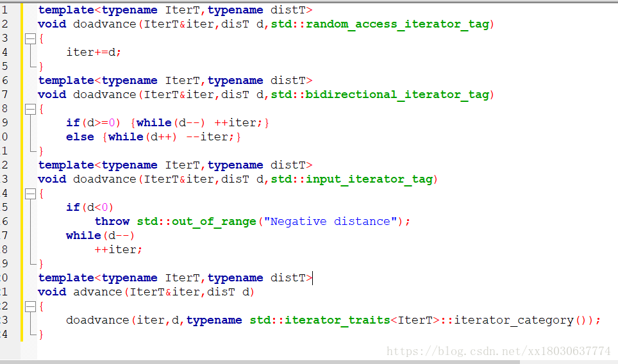The image size is (618, 364).
Task: Collapse the bidirectional_iterator_tag doadvance function body
Action: tap(30, 109)
